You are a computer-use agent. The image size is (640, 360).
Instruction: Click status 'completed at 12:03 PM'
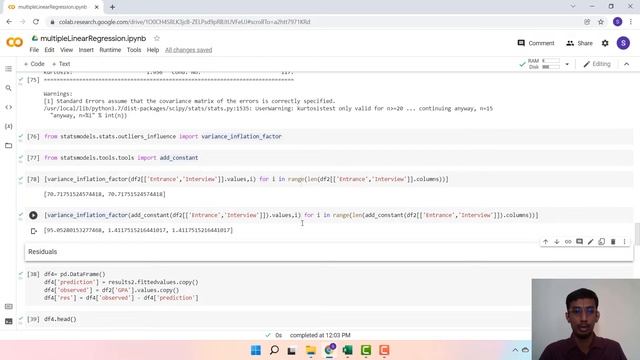pos(320,335)
